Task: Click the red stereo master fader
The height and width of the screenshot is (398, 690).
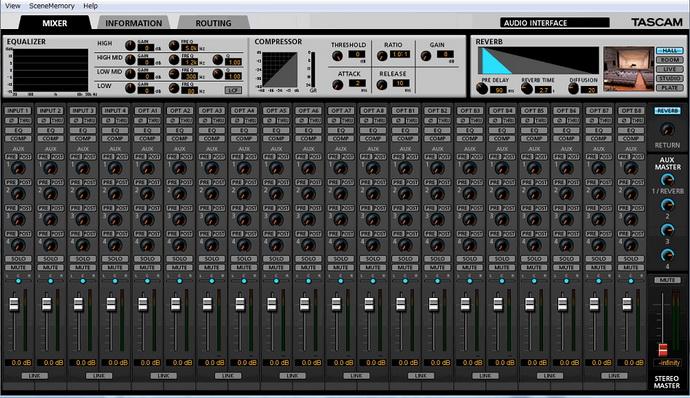Action: click(x=662, y=350)
